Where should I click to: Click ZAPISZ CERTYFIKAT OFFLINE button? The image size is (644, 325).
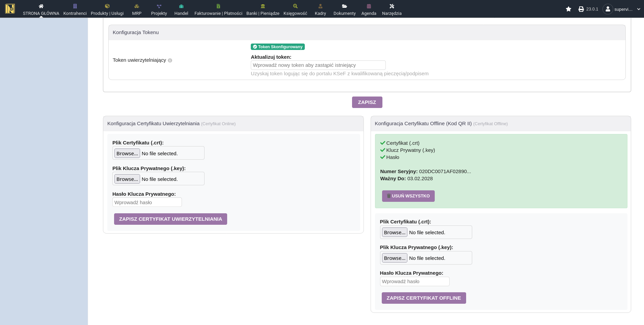[424, 298]
